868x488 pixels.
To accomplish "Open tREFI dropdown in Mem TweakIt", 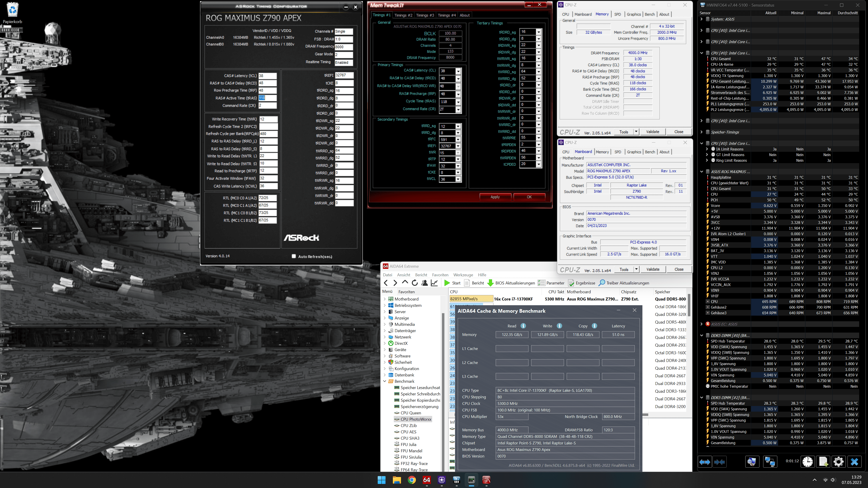I will (x=458, y=146).
